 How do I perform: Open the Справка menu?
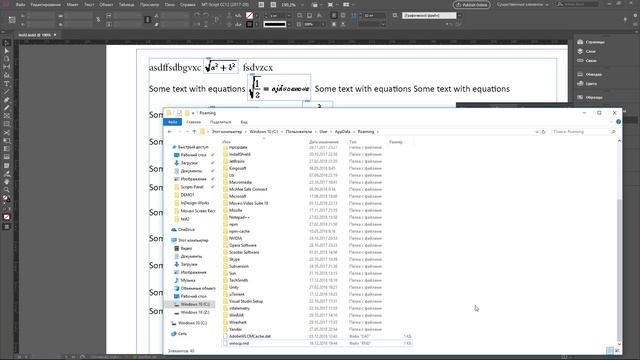click(188, 5)
